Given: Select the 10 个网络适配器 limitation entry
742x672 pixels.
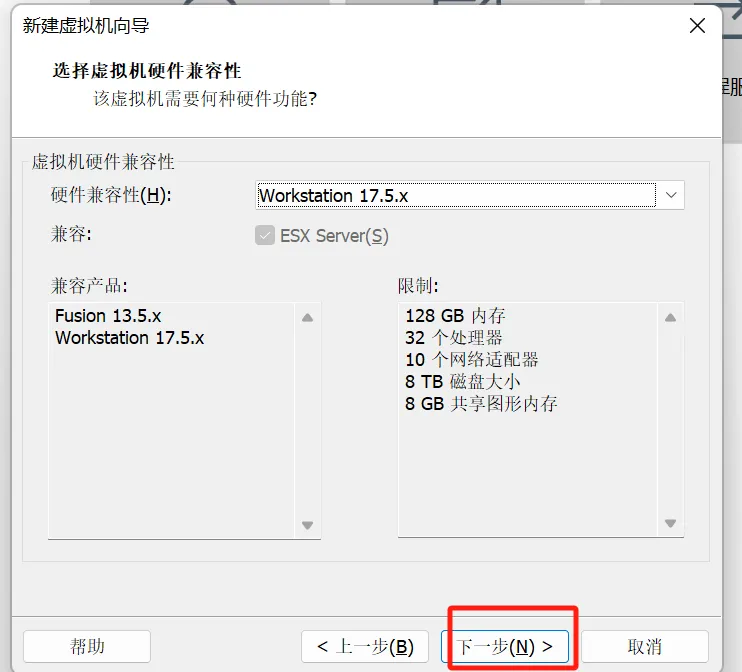Looking at the screenshot, I should coord(472,360).
